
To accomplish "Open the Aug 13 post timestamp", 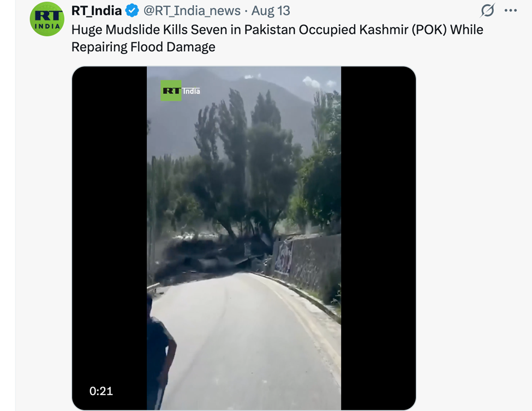I will click(x=271, y=11).
